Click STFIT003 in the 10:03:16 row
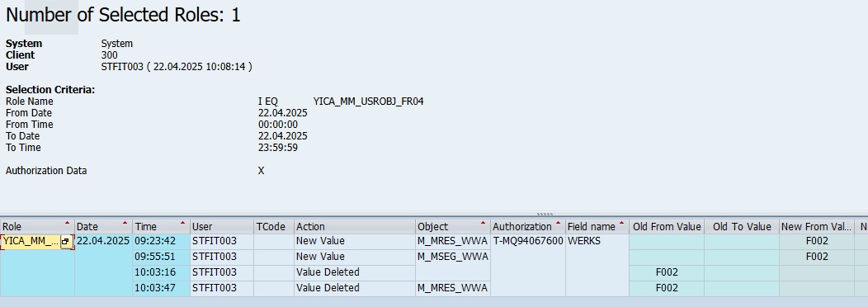The image size is (868, 307). [221, 272]
